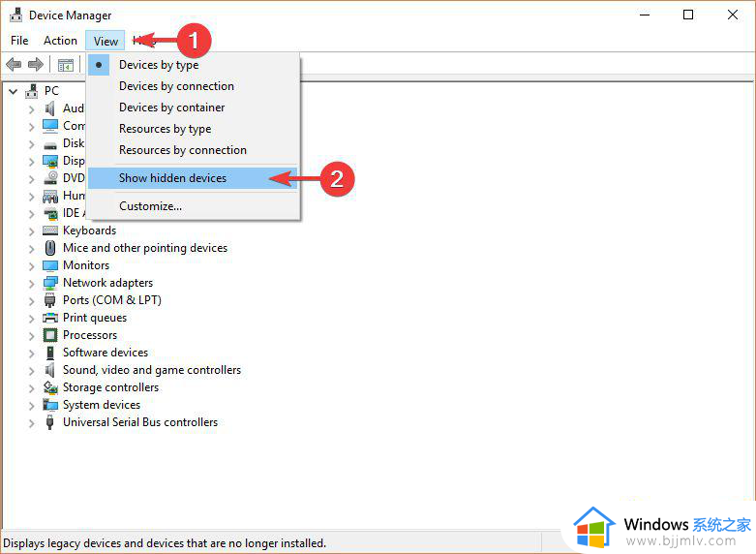Collapse the PC root node
Viewport: 756px width, 554px height.
coord(14,91)
